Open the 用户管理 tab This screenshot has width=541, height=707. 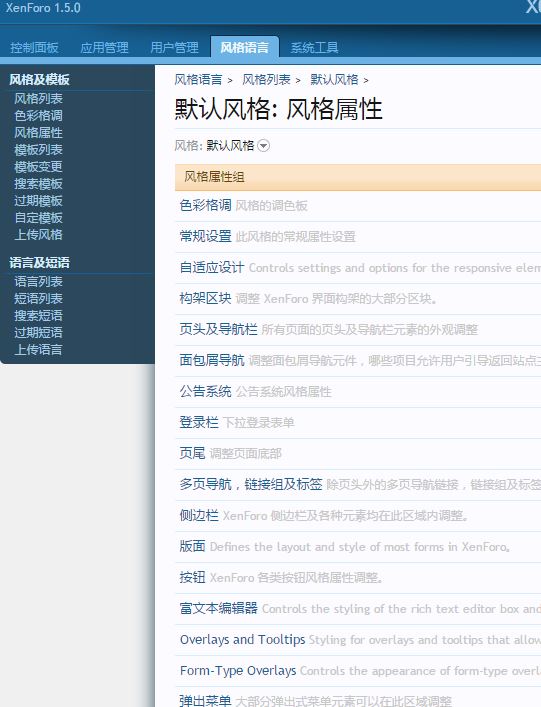tap(174, 47)
